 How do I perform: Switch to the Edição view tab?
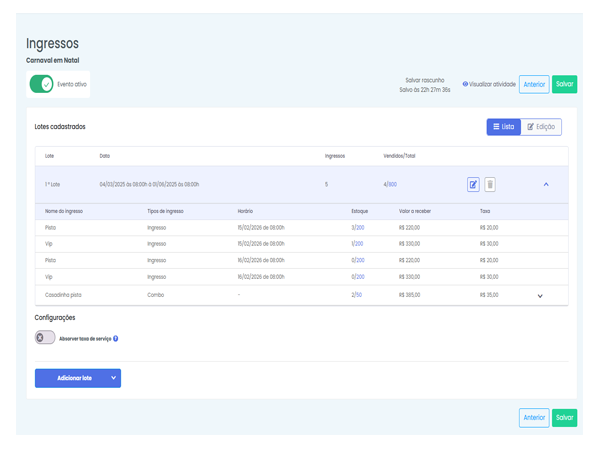(541, 127)
